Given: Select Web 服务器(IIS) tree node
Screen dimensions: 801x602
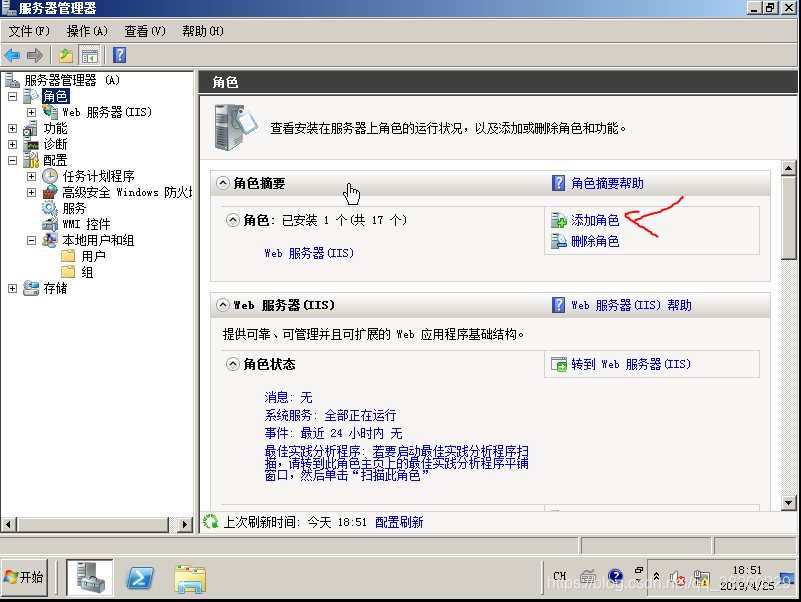Looking at the screenshot, I should point(107,112).
